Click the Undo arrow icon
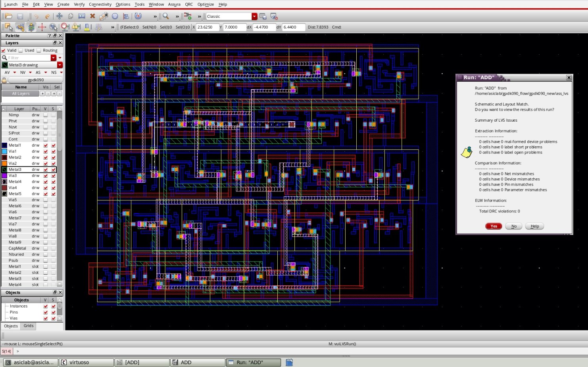Image resolution: width=588 pixels, height=367 pixels. (x=37, y=16)
